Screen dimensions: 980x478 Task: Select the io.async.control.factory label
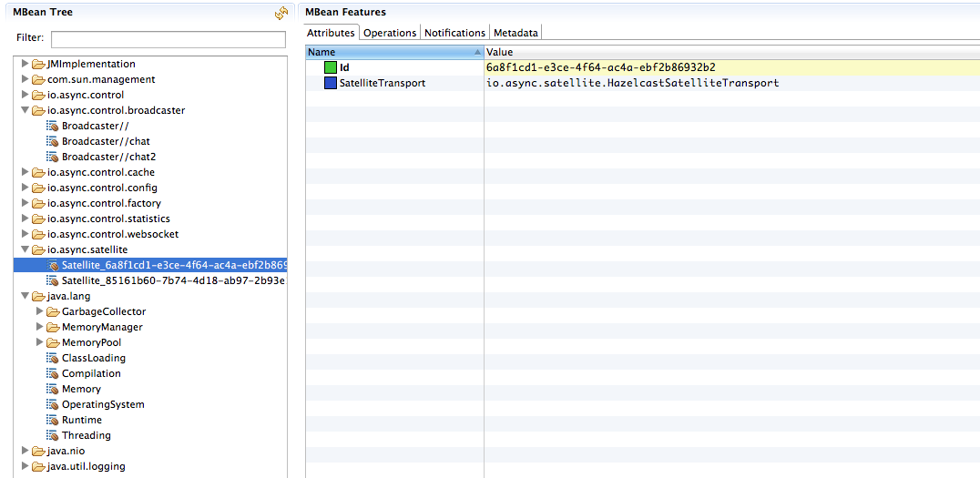tap(105, 203)
